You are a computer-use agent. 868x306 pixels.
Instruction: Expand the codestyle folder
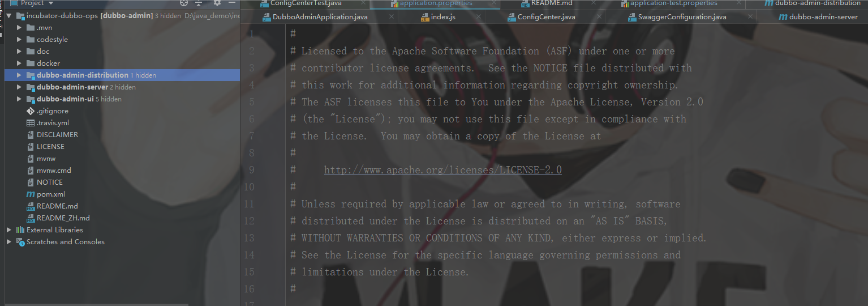19,39
